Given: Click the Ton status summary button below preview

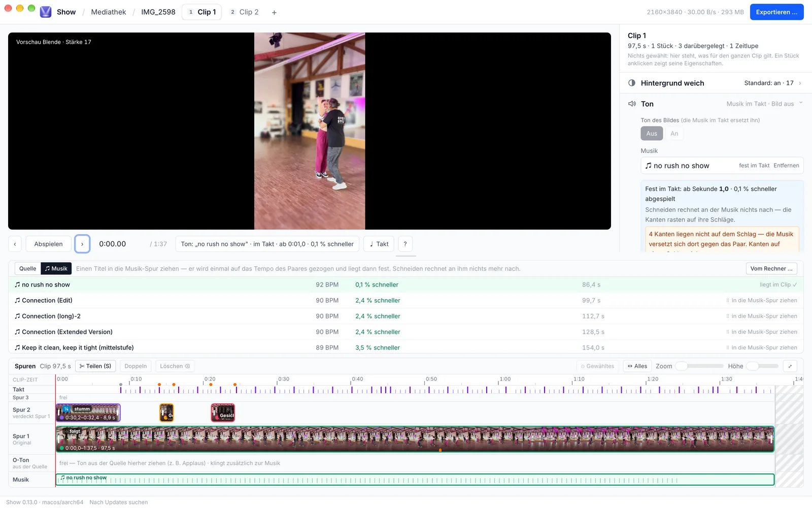Looking at the screenshot, I should tap(267, 244).
